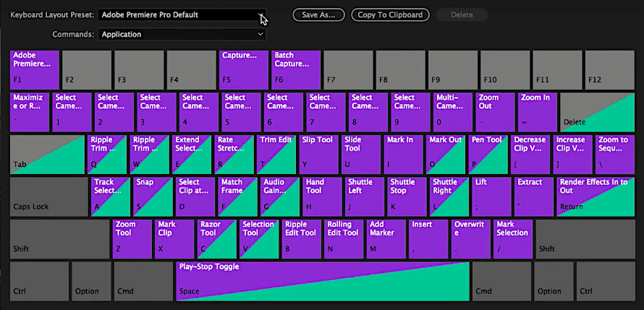Select the X key Mark Clip

point(174,239)
